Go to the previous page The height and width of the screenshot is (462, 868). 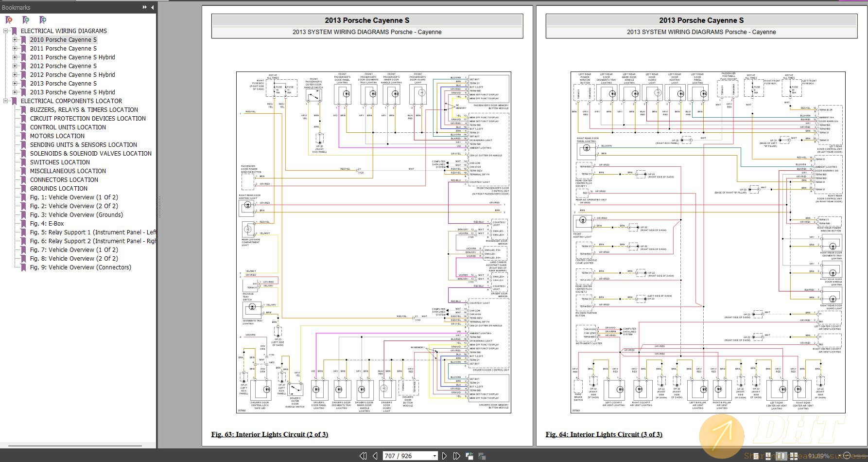pyautogui.click(x=375, y=456)
